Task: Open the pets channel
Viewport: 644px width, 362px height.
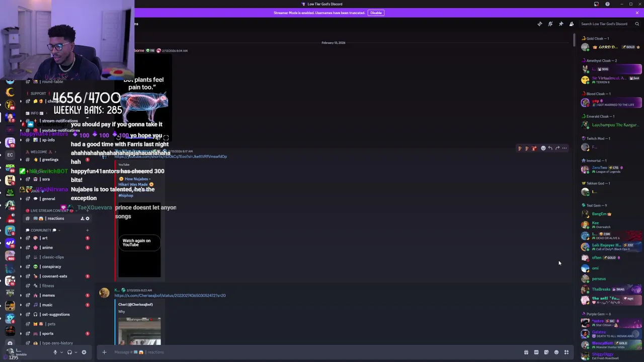Action: [x=58, y=324]
